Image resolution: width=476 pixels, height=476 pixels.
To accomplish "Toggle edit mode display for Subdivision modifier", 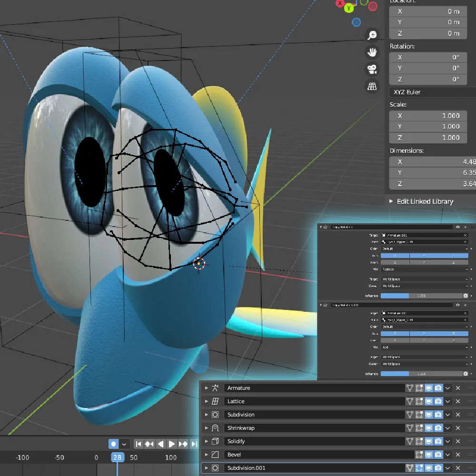I will (419, 415).
